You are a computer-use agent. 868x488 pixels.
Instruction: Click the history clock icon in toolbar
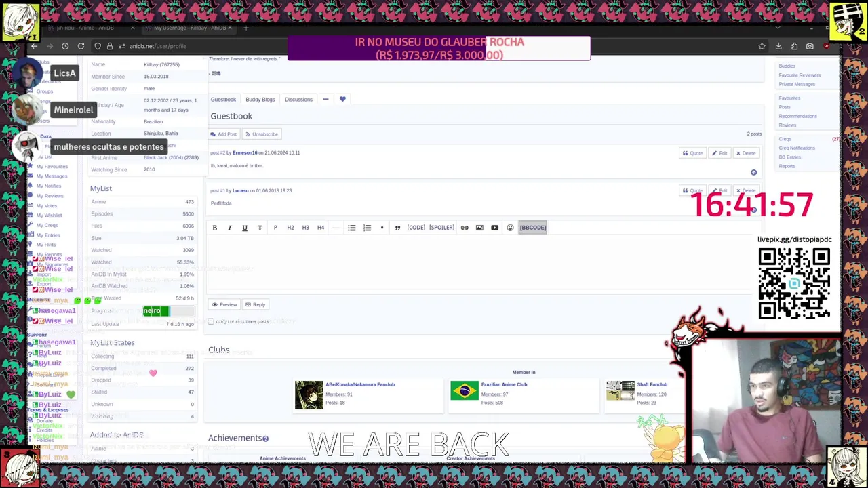pos(65,46)
